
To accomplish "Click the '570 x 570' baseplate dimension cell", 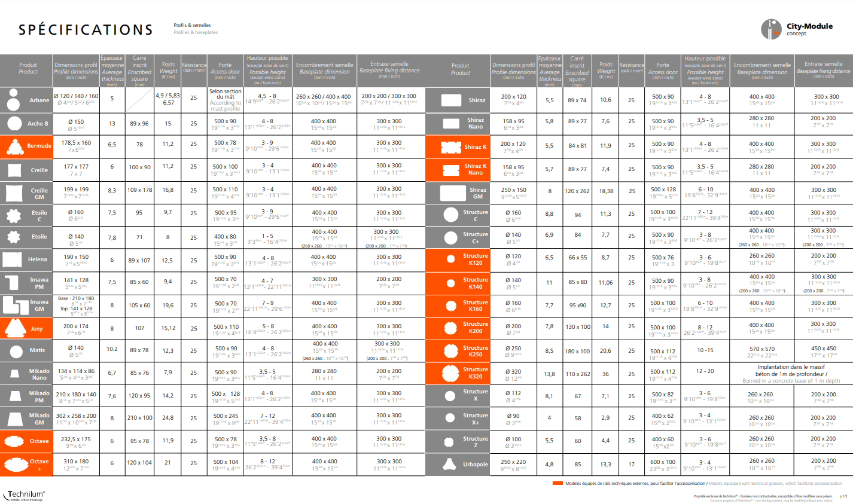I will coord(762,349).
